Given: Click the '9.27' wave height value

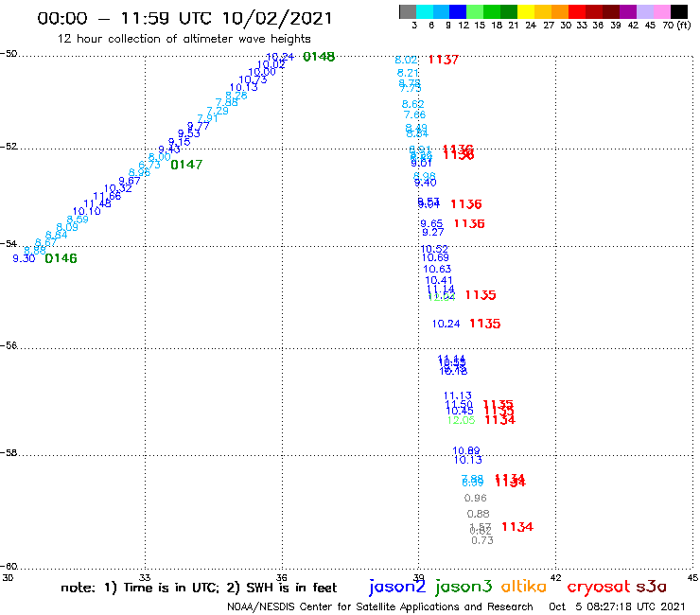Looking at the screenshot, I should pyautogui.click(x=433, y=232).
